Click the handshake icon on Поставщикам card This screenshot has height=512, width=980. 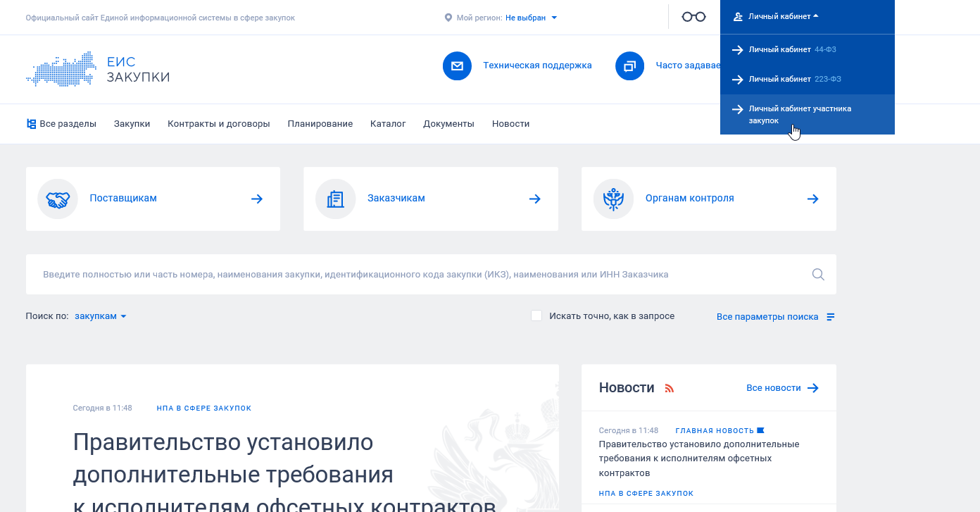click(58, 199)
